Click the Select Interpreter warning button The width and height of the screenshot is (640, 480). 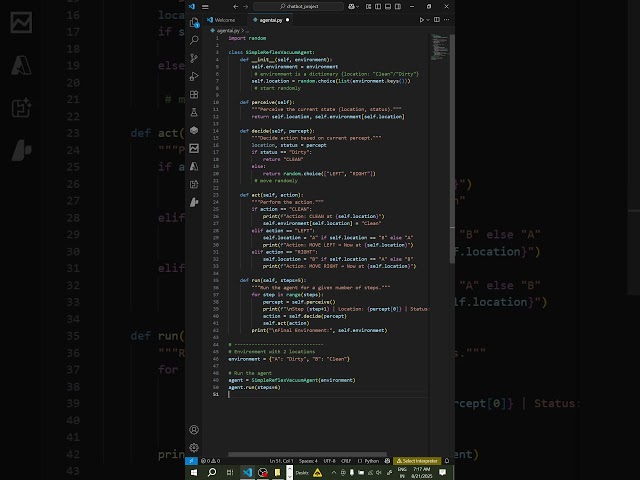(417, 461)
